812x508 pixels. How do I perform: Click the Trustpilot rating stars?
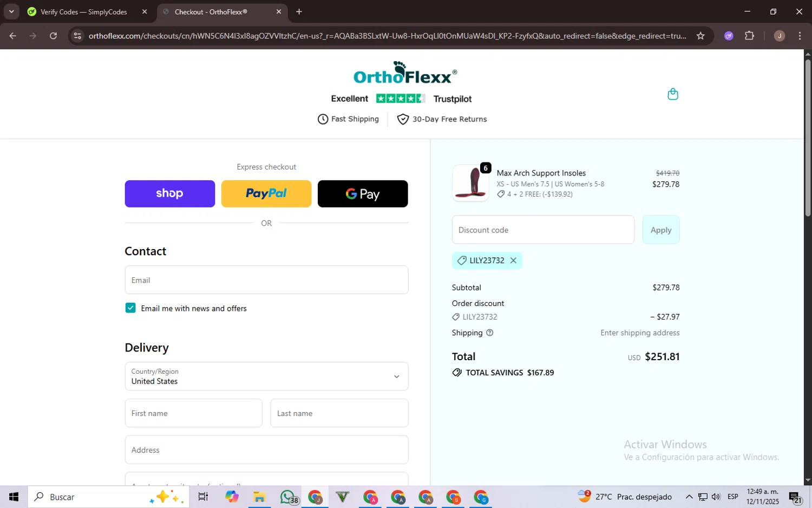pyautogui.click(x=401, y=99)
